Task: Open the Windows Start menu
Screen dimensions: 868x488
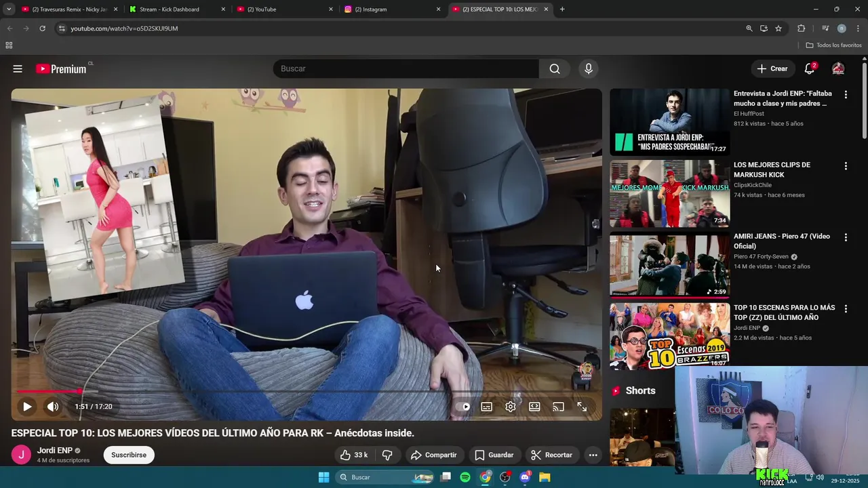Action: pyautogui.click(x=323, y=477)
